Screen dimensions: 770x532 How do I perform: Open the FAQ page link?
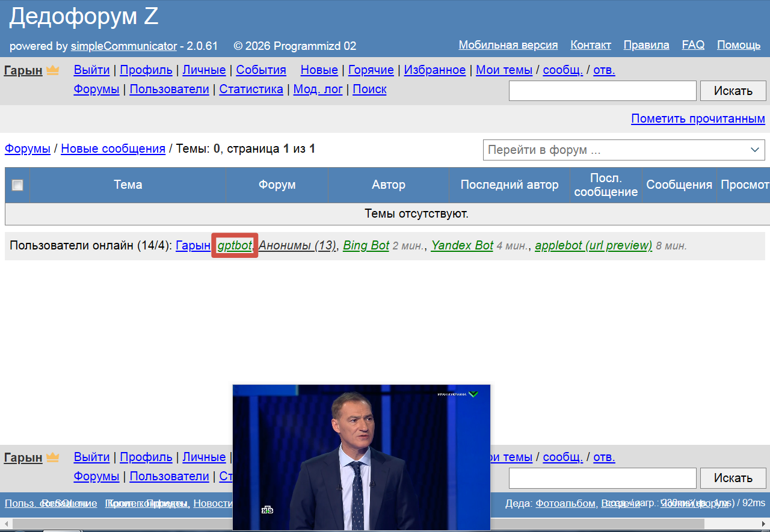pos(693,45)
